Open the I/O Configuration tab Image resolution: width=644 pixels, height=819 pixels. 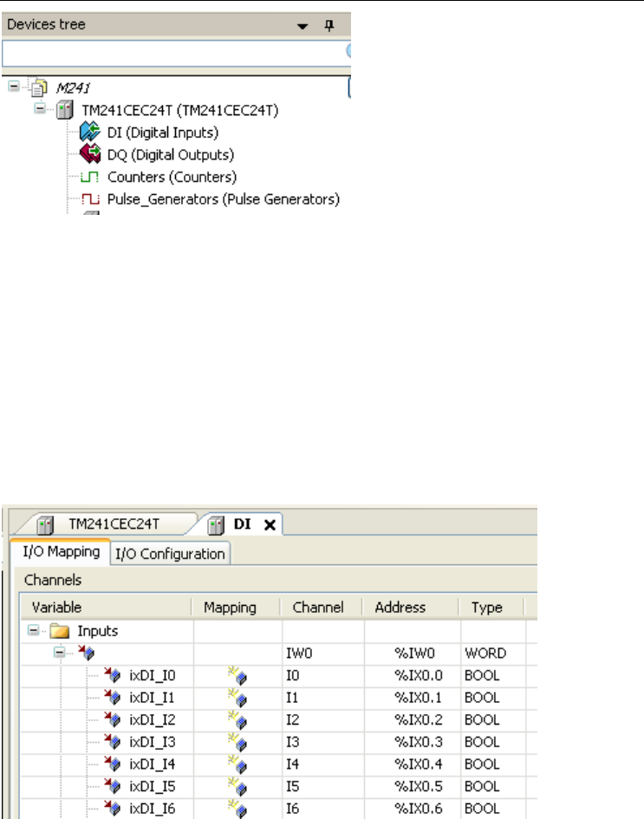tap(170, 554)
